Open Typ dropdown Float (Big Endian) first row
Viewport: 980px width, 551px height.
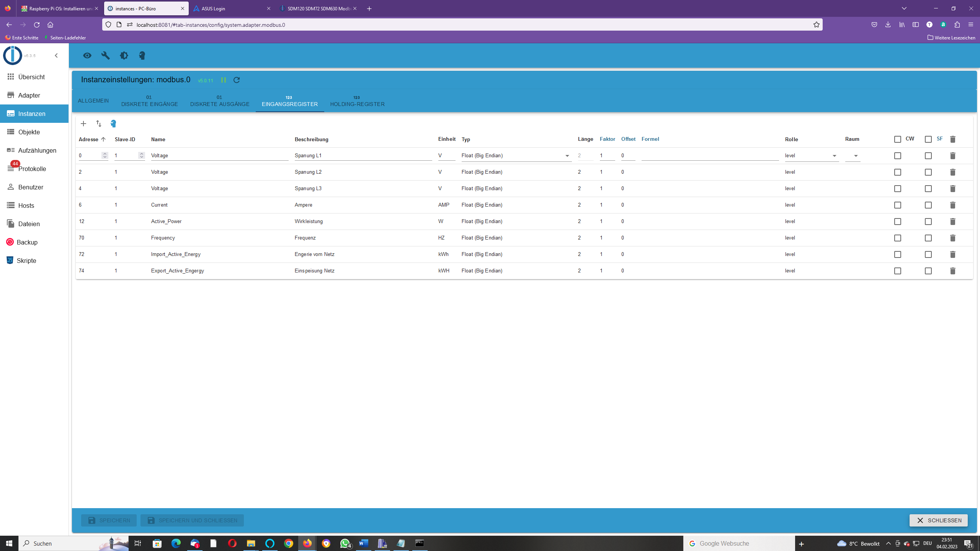click(516, 156)
